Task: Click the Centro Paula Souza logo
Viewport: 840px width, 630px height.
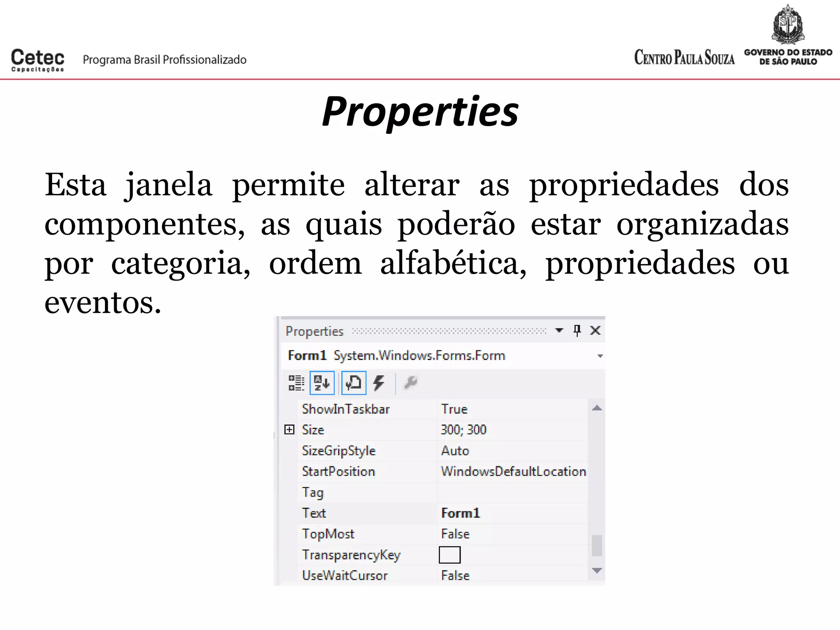Action: 684,57
